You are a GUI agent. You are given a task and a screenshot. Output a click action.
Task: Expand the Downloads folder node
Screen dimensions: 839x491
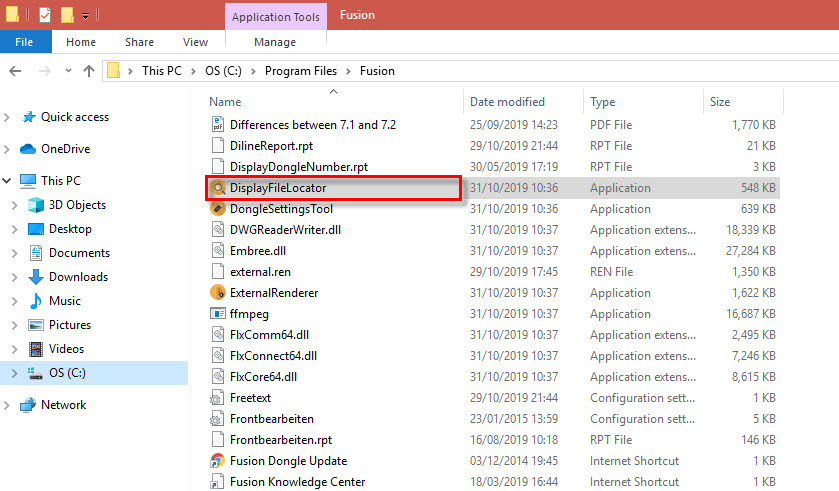tap(15, 277)
